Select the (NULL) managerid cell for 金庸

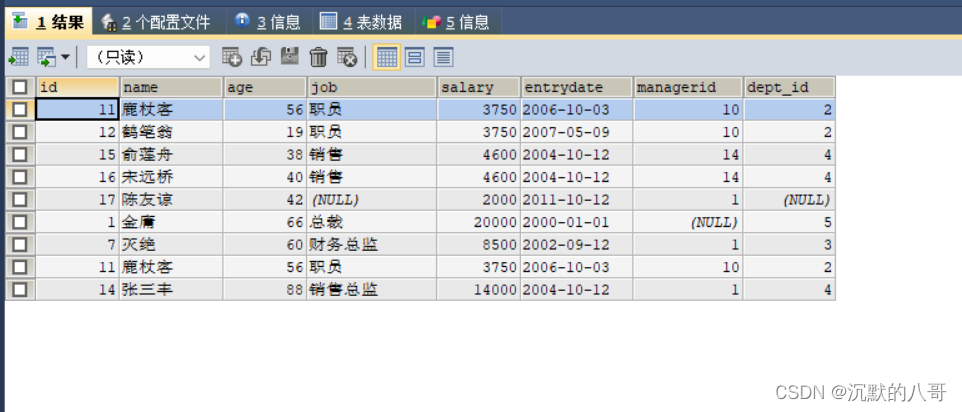688,222
